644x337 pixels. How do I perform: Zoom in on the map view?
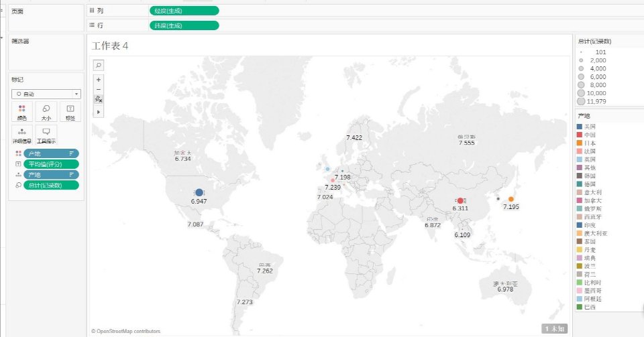click(99, 80)
